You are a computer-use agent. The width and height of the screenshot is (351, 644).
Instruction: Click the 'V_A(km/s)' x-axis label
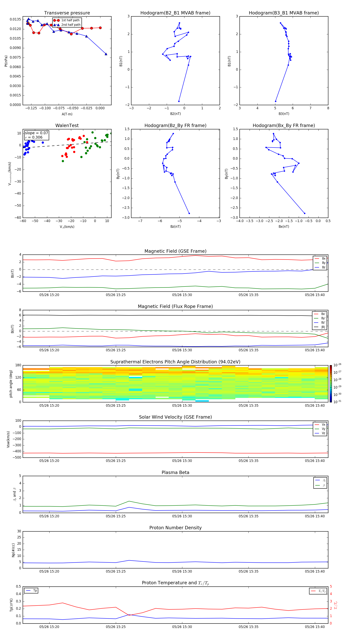[x=67, y=227]
